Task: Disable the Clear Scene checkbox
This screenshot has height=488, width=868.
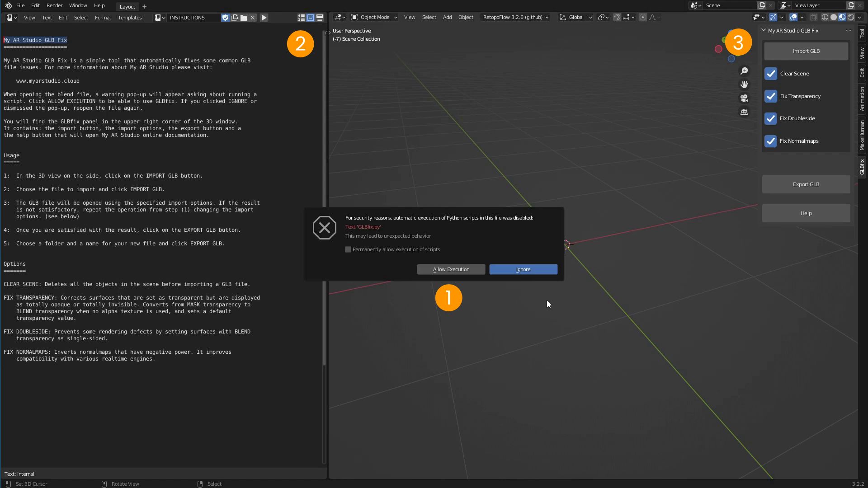Action: [771, 74]
